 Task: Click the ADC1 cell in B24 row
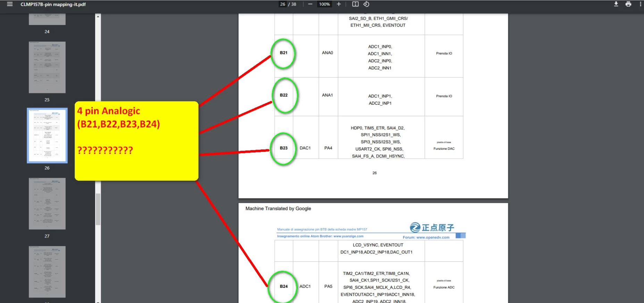(305, 286)
